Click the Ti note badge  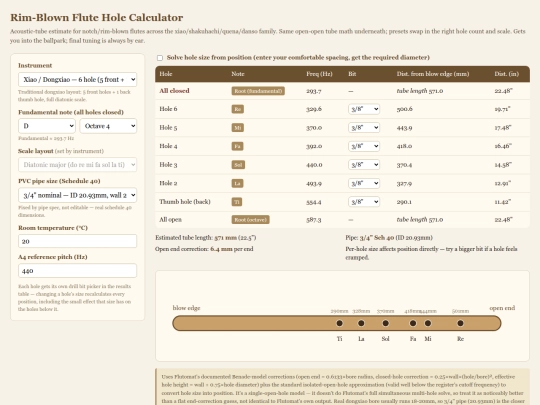[237, 202]
